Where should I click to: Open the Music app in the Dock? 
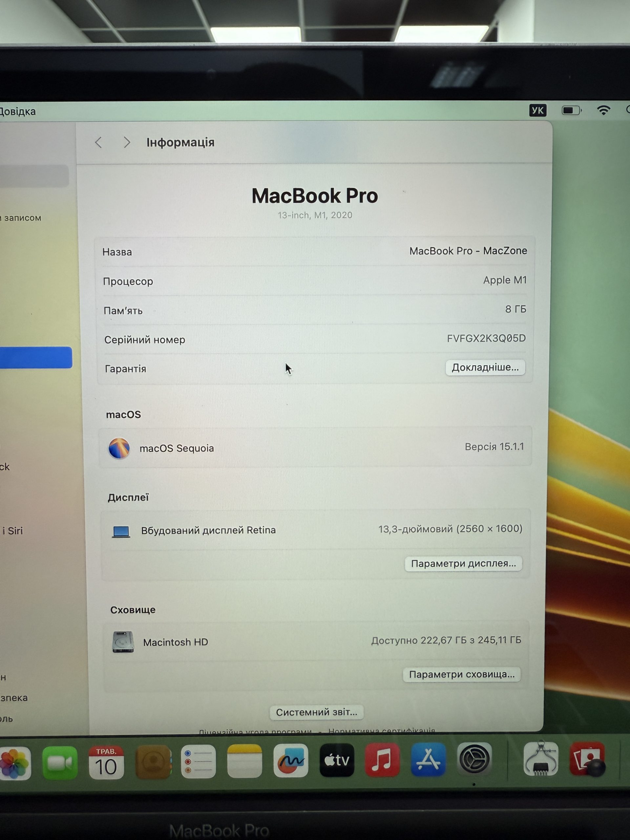click(x=382, y=760)
